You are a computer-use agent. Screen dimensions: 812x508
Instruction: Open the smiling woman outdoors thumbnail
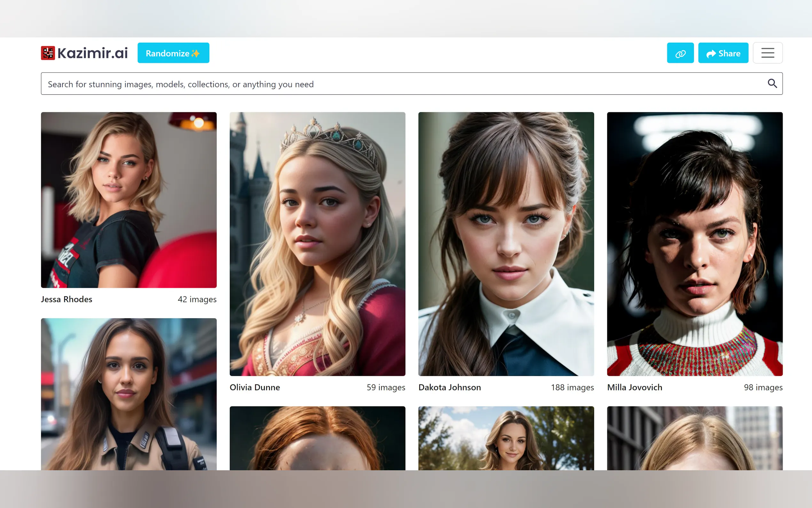coord(506,438)
